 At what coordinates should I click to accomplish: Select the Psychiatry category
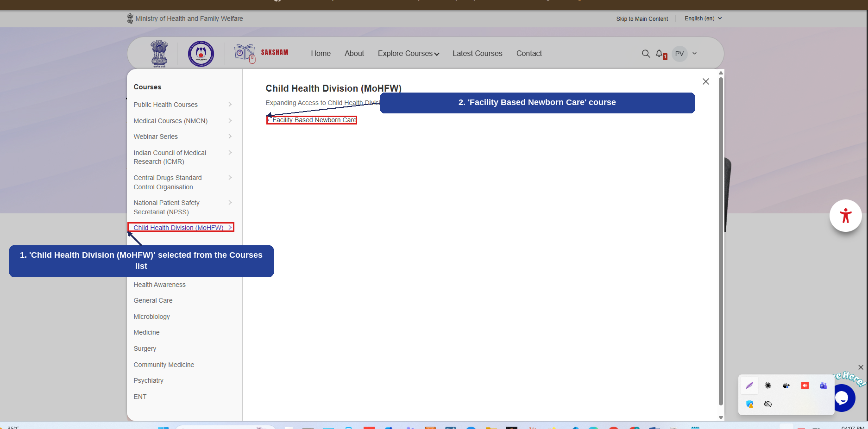click(x=149, y=380)
